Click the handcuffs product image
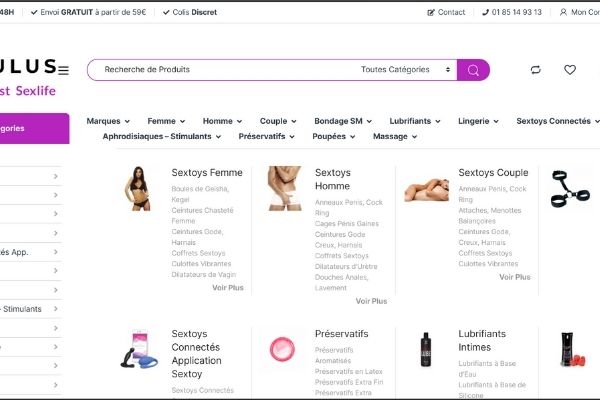This screenshot has height=400, width=600. pos(570,189)
